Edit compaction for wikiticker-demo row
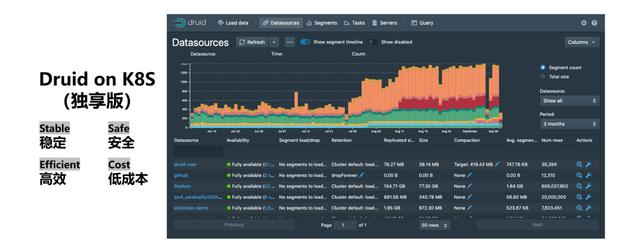The height and width of the screenshot is (252, 644). pyautogui.click(x=469, y=208)
